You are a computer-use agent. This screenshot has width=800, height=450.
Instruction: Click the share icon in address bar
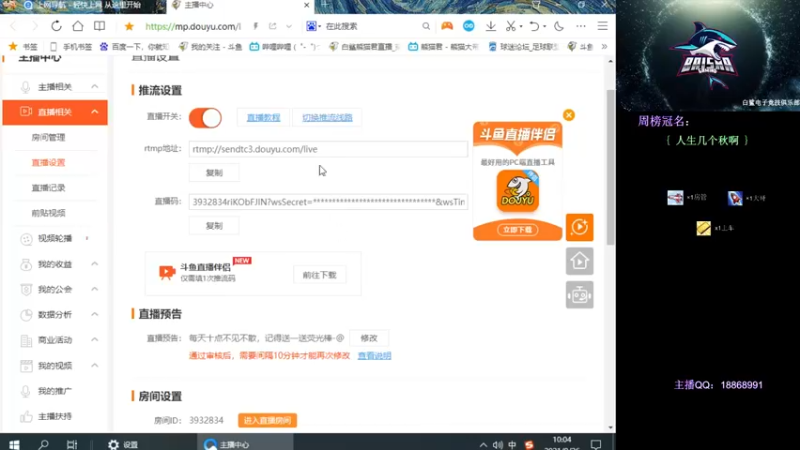tap(272, 26)
